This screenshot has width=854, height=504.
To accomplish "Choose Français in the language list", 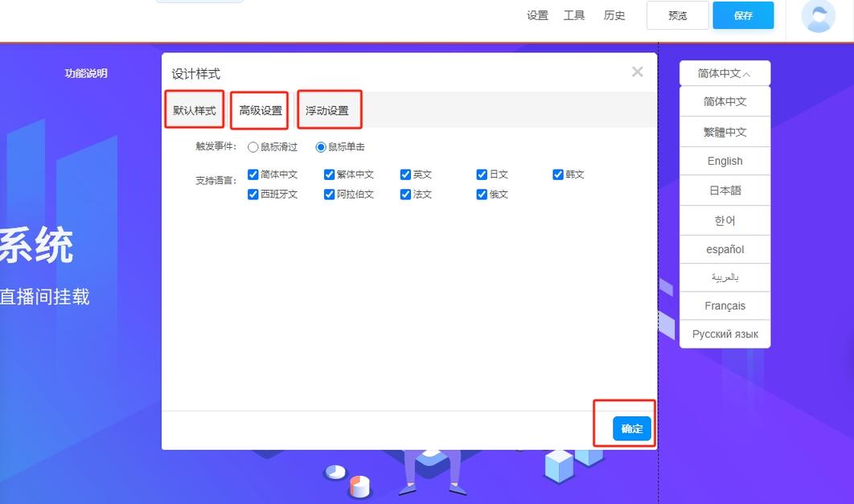I will [725, 306].
